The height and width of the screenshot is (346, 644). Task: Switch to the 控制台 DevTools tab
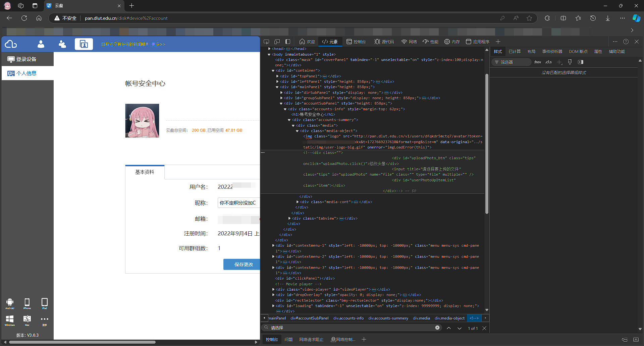click(x=356, y=42)
